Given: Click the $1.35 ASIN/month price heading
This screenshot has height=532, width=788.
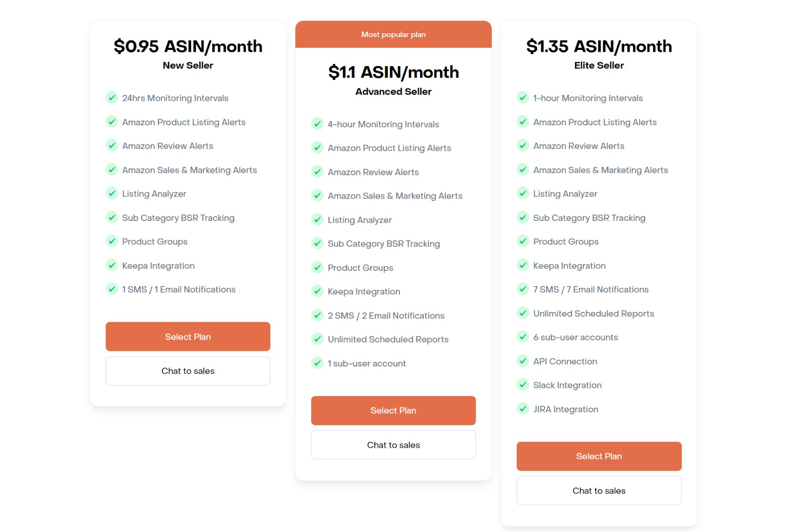Looking at the screenshot, I should 599,46.
